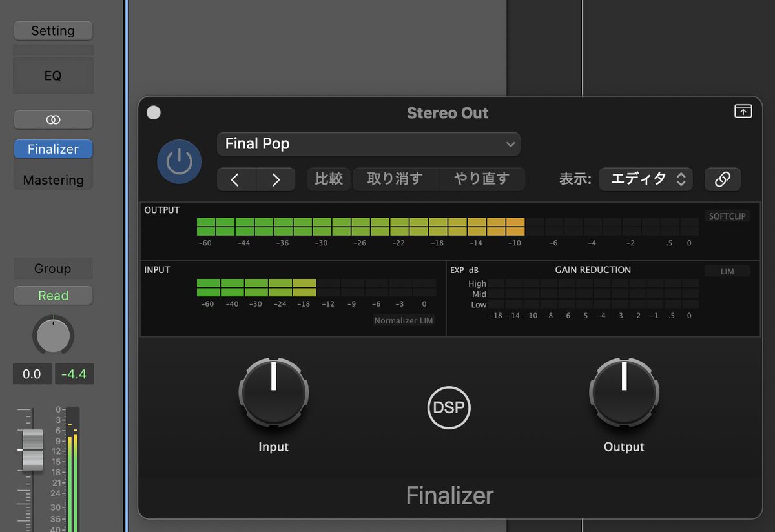Click the Finalizer plugin name at bottom
Image resolution: width=775 pixels, height=532 pixels.
[449, 496]
